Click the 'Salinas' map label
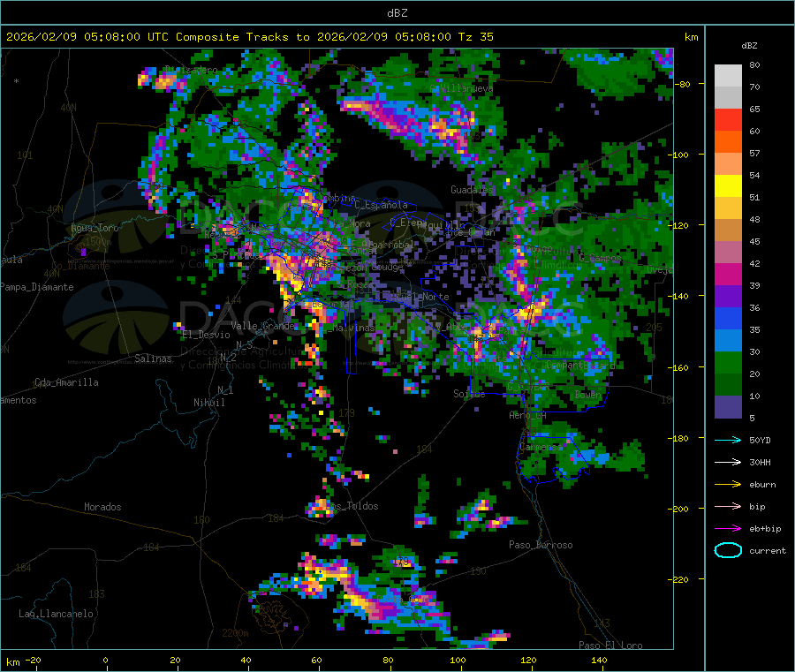Viewport: 795px width, 672px height. 153,359
